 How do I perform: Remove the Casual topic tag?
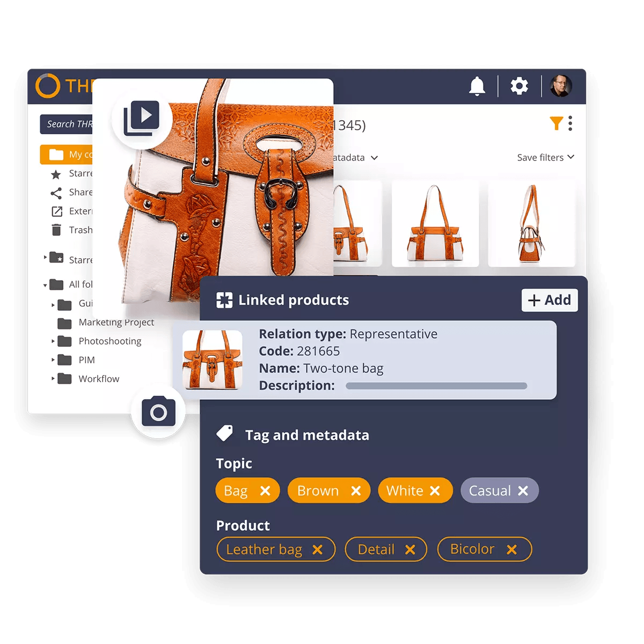[523, 491]
